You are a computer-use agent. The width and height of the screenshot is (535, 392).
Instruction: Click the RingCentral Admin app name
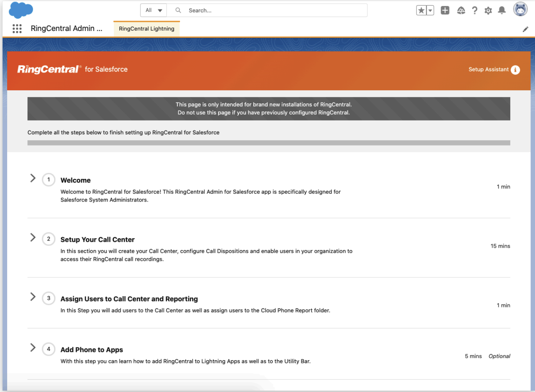pyautogui.click(x=66, y=28)
